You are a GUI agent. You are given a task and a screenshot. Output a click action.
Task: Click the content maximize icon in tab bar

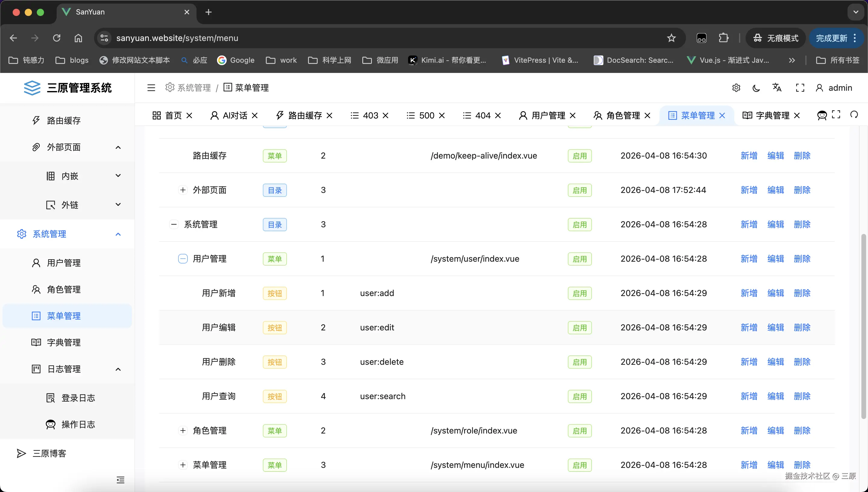point(836,115)
